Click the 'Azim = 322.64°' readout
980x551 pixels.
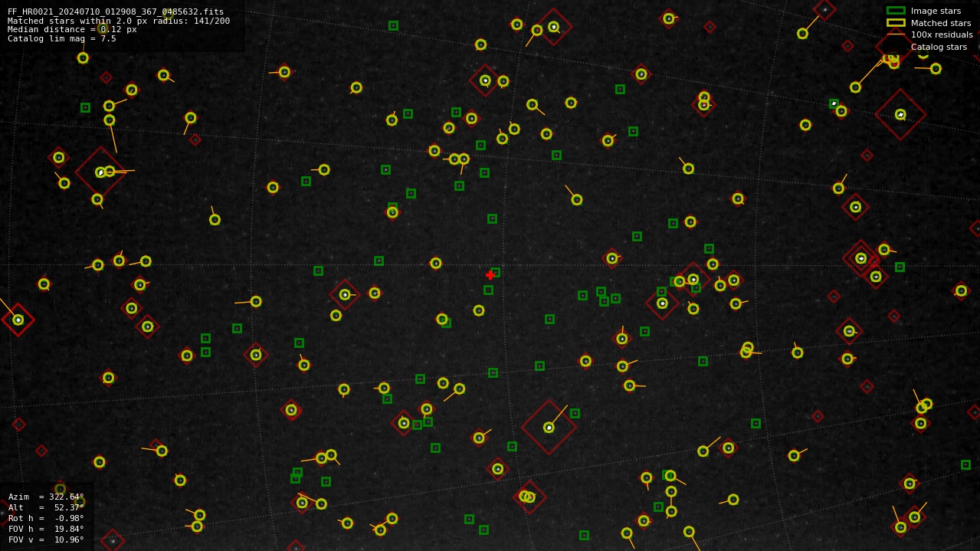coord(46,497)
